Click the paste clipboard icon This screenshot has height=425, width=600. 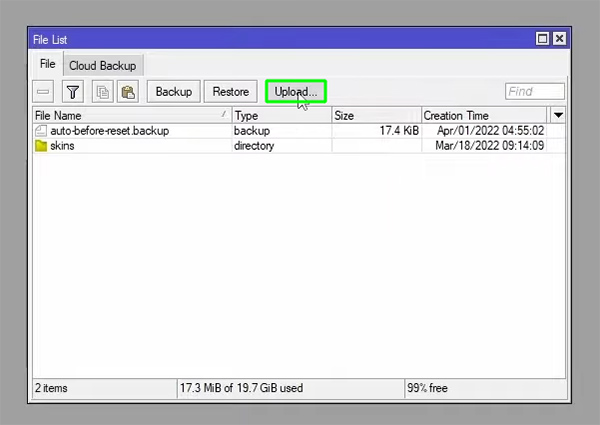127,92
